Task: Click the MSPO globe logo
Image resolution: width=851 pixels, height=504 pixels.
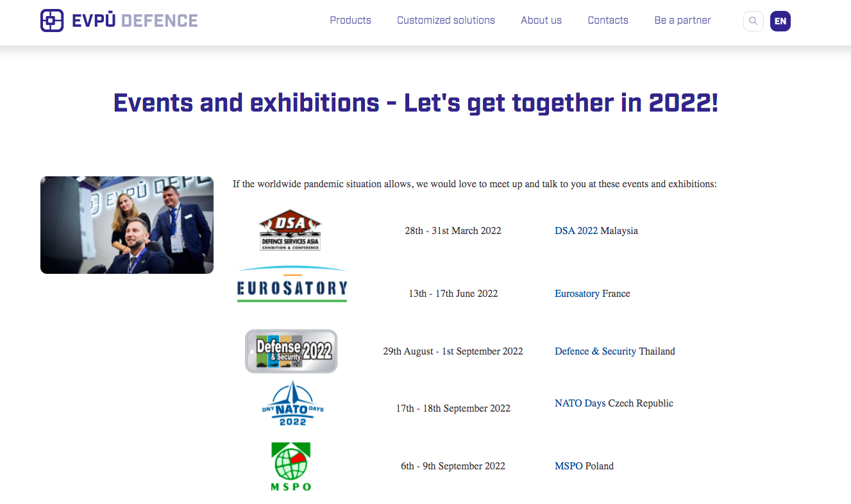Action: (x=291, y=466)
